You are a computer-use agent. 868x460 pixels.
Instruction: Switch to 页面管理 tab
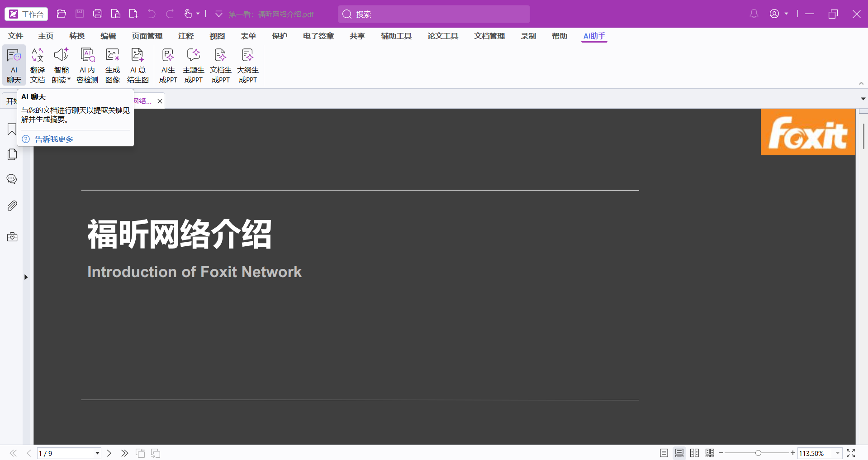tap(147, 36)
